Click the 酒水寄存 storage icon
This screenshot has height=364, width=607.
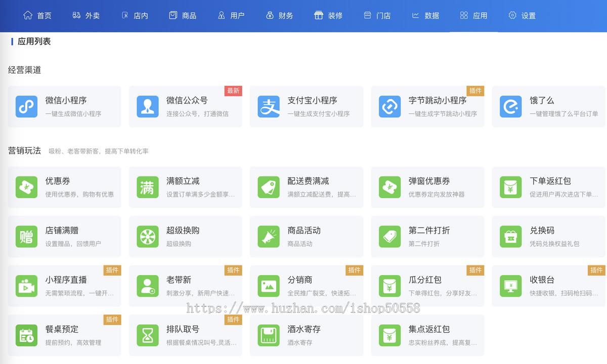(x=269, y=335)
